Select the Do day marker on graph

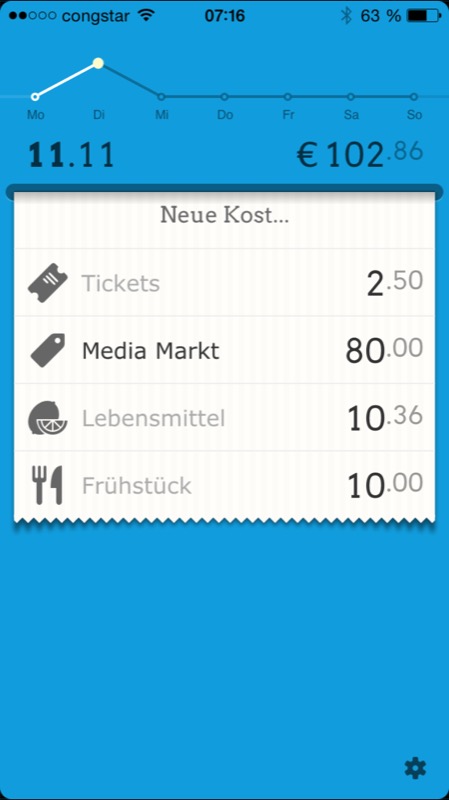click(224, 96)
